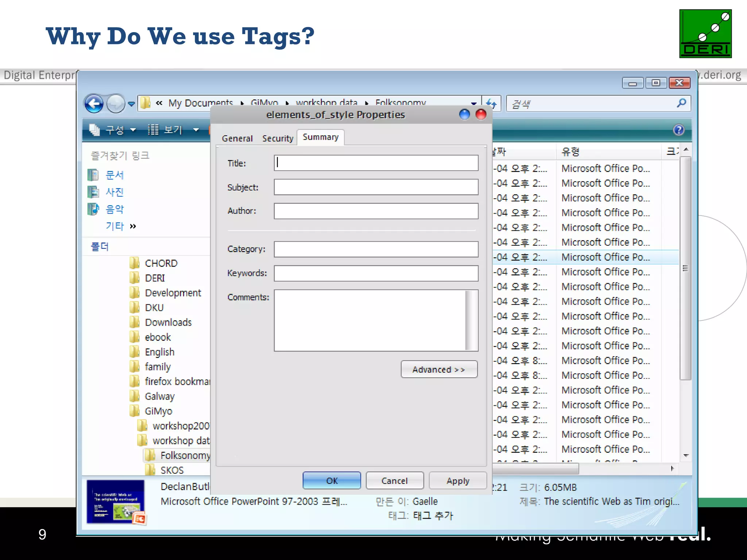
Task: Close Properties dialog with red round button
Action: pos(481,114)
